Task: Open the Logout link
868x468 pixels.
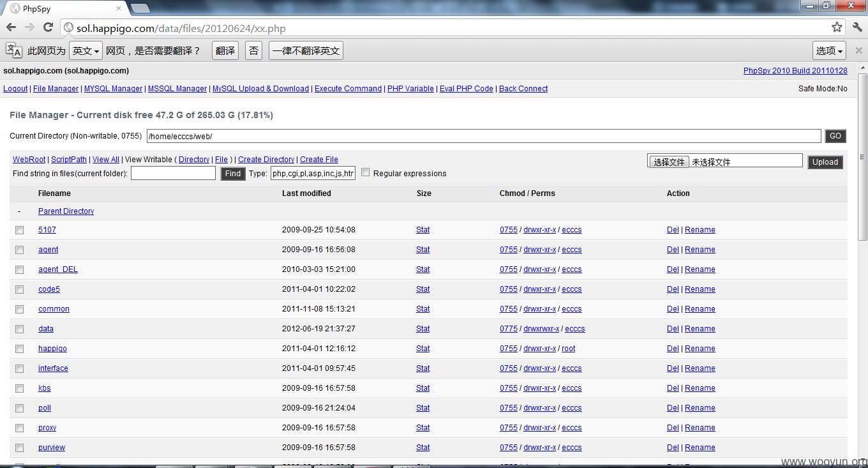Action: (x=15, y=89)
